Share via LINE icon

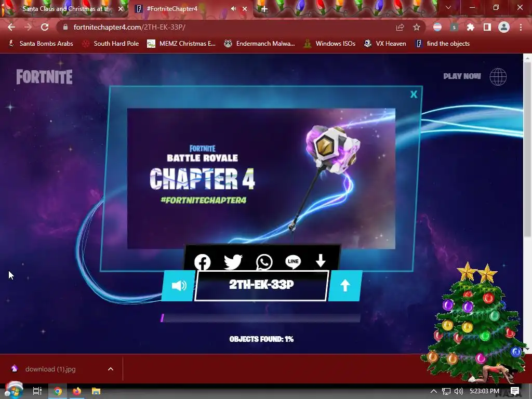point(293,262)
